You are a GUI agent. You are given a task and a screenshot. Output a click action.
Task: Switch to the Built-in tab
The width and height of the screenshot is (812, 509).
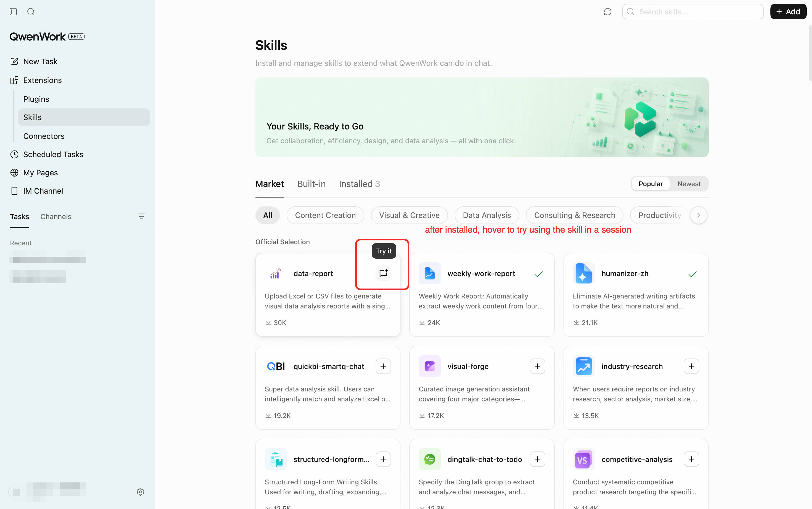point(311,184)
